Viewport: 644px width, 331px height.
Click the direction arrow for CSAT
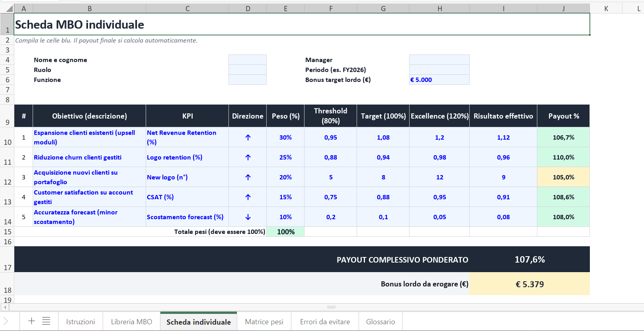[x=248, y=197]
